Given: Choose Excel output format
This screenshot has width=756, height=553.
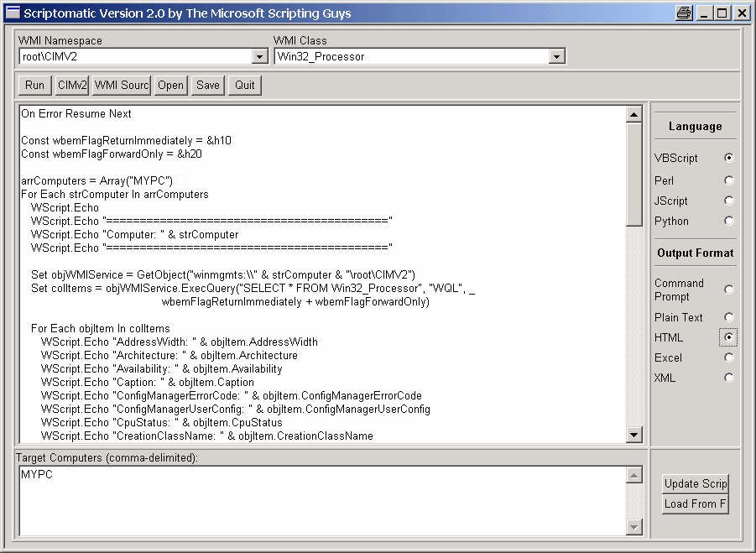Looking at the screenshot, I should [728, 357].
